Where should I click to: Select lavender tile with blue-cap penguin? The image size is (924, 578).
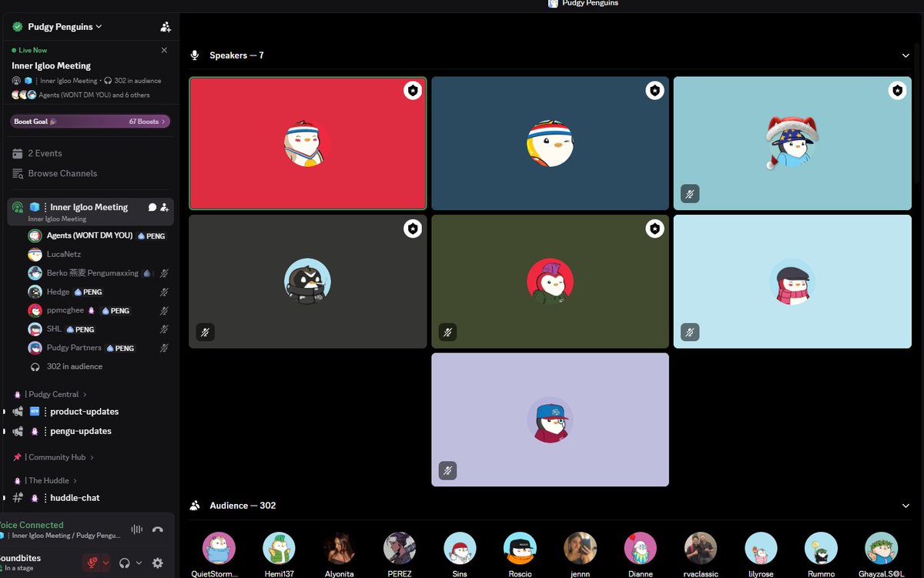pyautogui.click(x=550, y=419)
